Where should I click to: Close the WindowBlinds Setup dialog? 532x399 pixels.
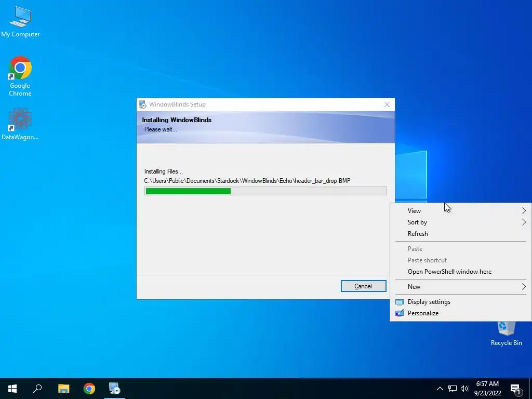coord(387,104)
